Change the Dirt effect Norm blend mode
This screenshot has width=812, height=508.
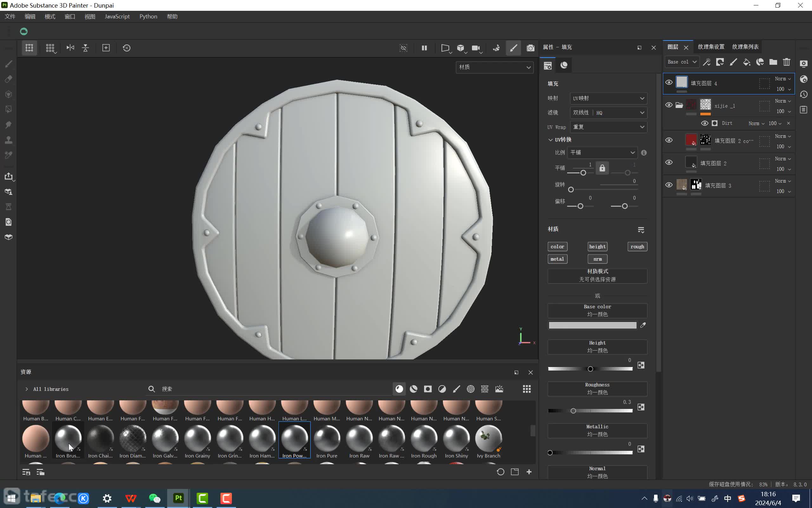click(756, 123)
